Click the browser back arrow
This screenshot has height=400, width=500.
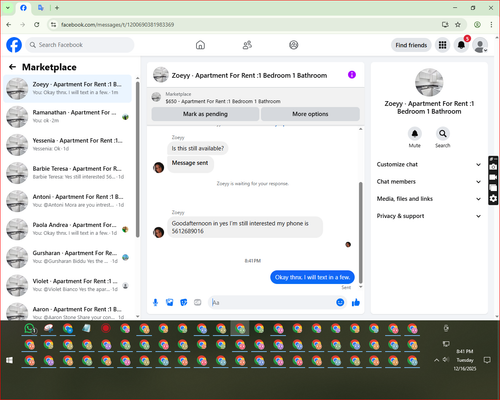pos(9,25)
